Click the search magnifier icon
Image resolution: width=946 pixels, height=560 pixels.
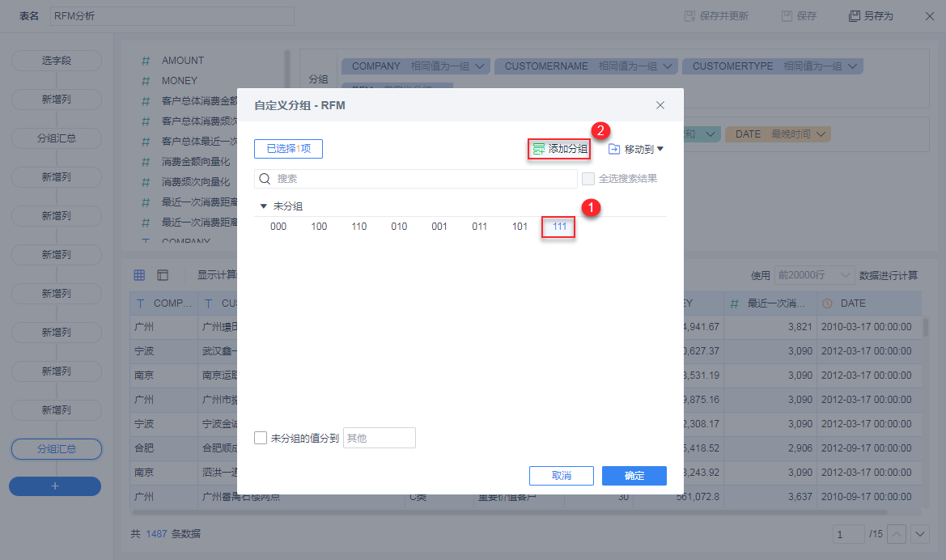265,179
